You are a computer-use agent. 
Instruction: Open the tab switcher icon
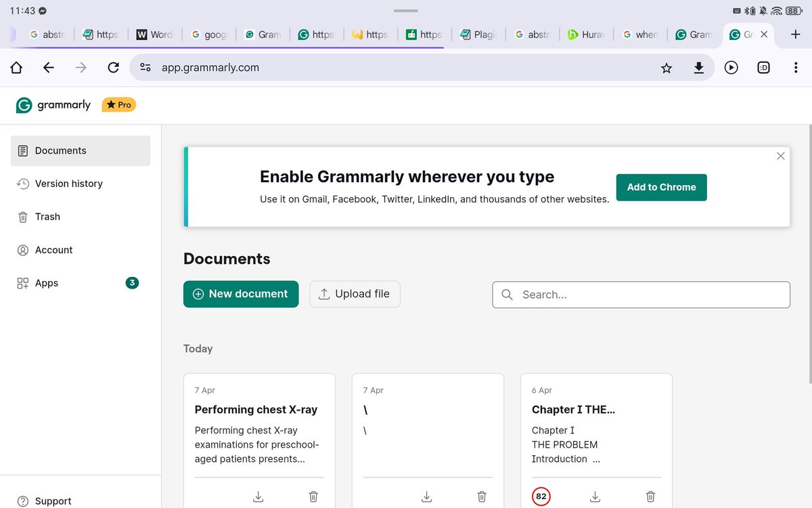[763, 68]
